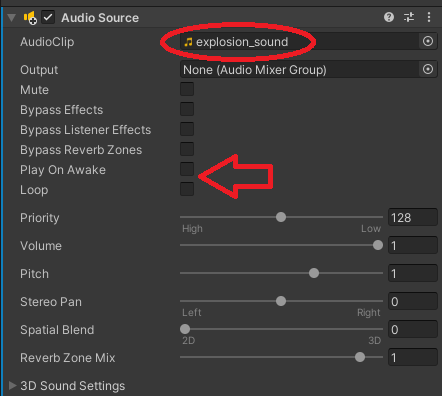Click the Pitch slider handle
The height and width of the screenshot is (396, 442).
[314, 273]
